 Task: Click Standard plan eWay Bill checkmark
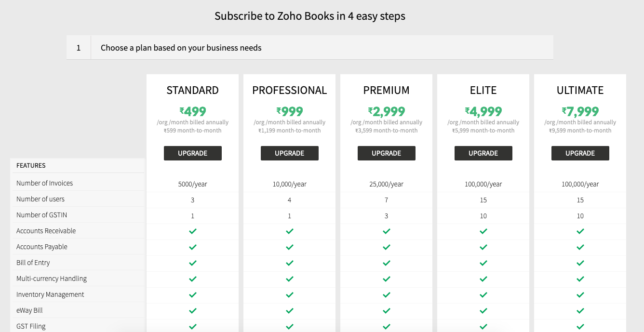pos(193,311)
